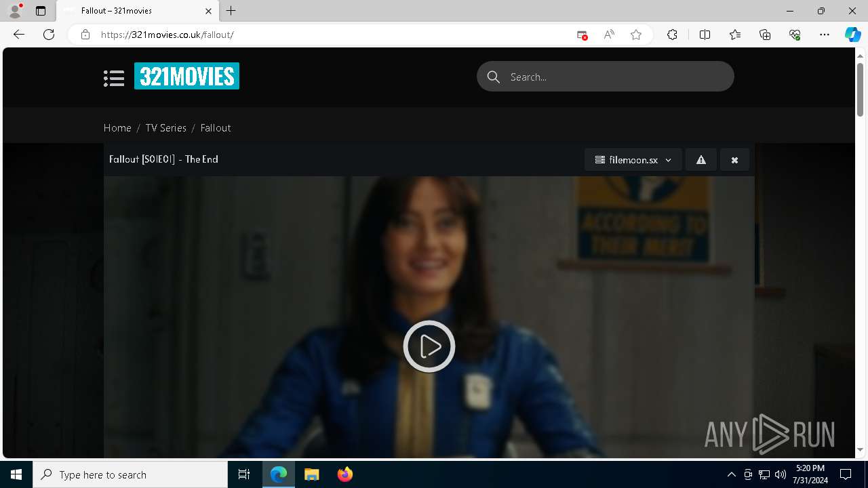Open volume control in the system tray
868x488 pixels.
coord(781,474)
